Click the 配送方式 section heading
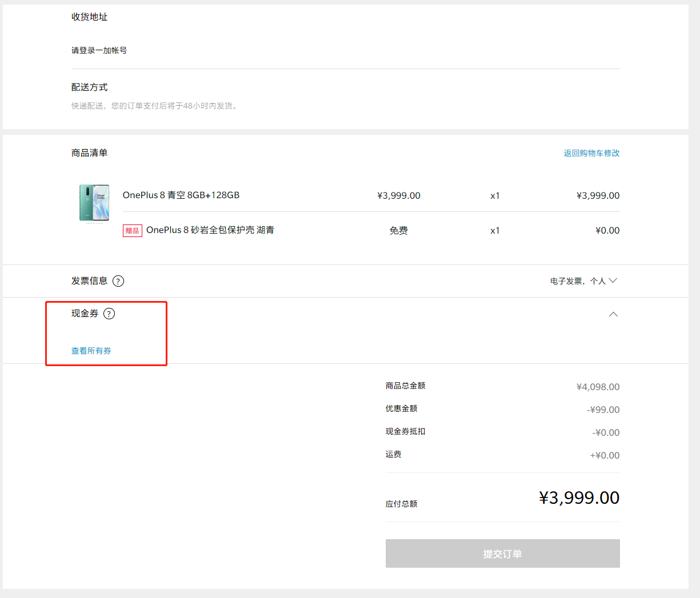This screenshot has height=598, width=700. [89, 87]
